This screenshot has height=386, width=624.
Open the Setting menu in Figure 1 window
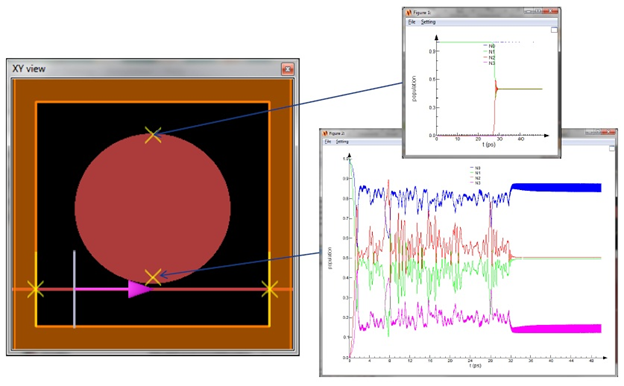click(x=428, y=22)
